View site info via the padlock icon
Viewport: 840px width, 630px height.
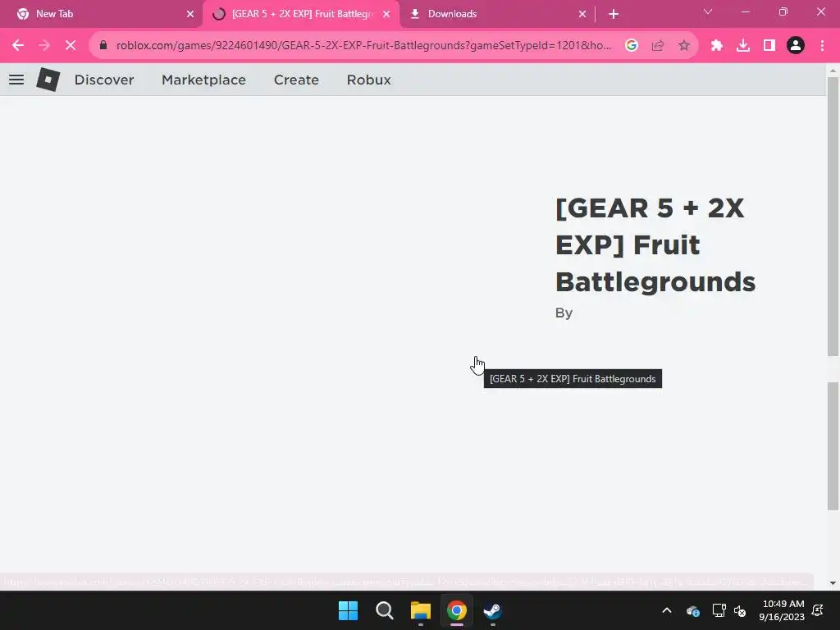[x=103, y=45]
